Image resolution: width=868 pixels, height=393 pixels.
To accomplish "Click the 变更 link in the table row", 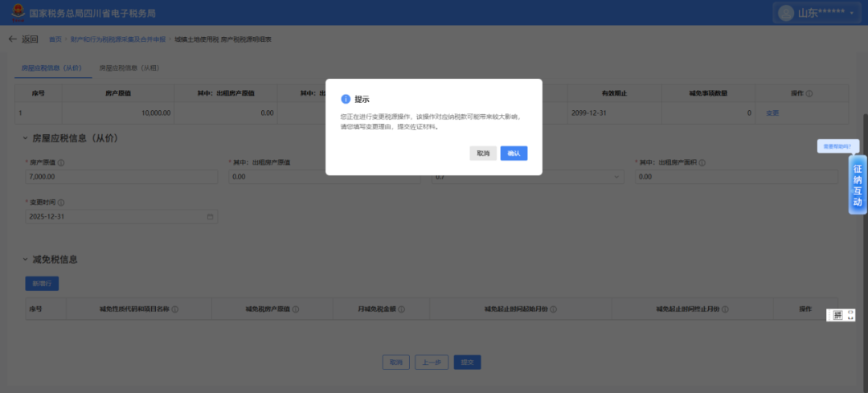I will point(772,113).
